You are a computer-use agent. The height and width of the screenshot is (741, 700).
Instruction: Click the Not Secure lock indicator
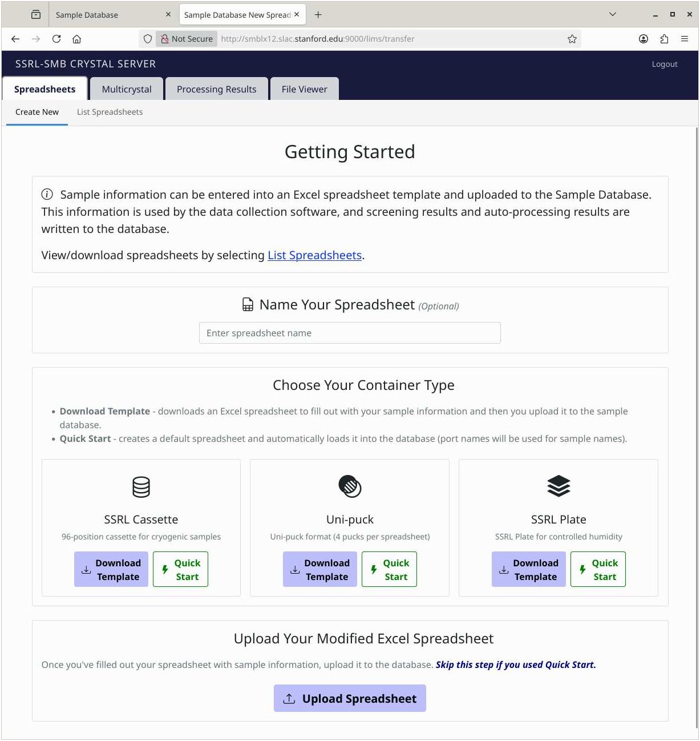point(187,39)
